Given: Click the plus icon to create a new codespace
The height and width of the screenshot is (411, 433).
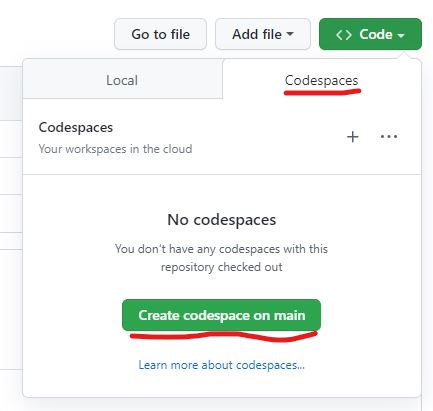Looking at the screenshot, I should click(x=352, y=137).
